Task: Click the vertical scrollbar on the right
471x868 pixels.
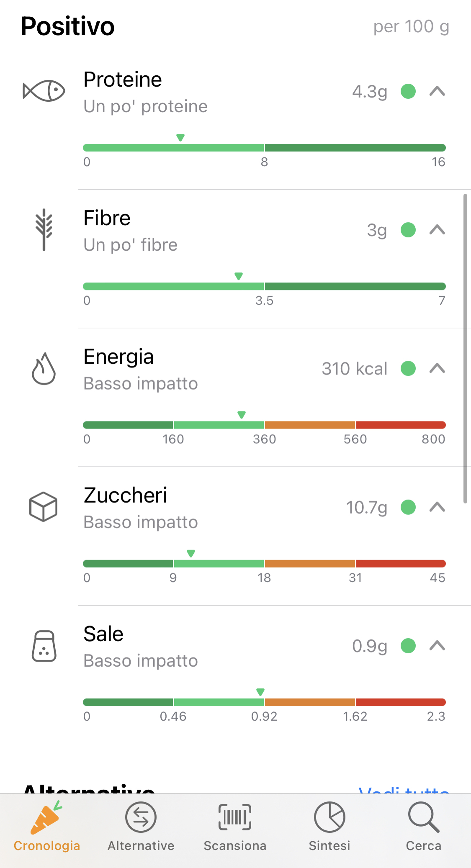Action: (465, 348)
